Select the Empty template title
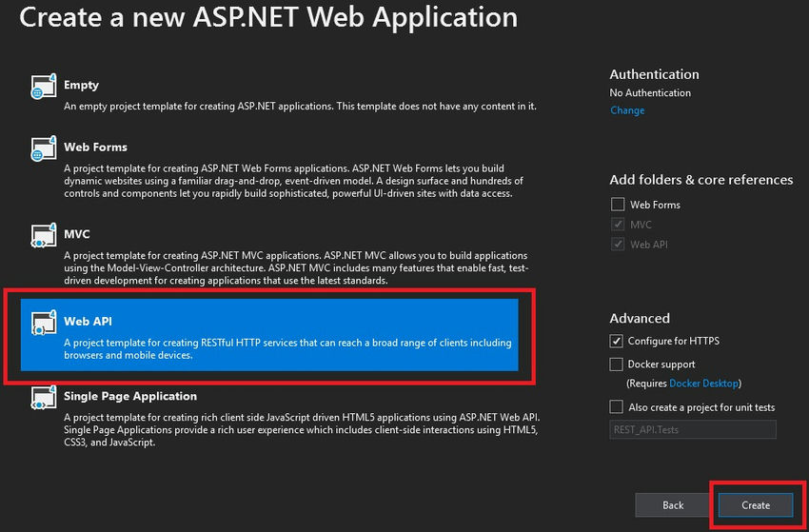Image resolution: width=809 pixels, height=532 pixels. [x=81, y=85]
